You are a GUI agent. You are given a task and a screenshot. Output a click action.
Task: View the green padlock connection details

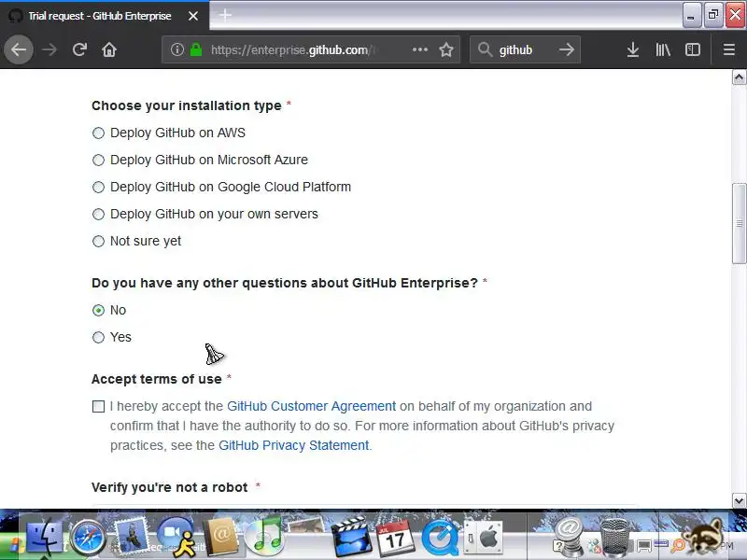pos(196,49)
